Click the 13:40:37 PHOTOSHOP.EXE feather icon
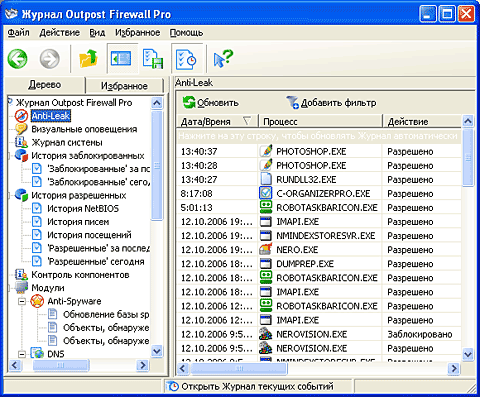This screenshot has width=480, height=397. 266,151
